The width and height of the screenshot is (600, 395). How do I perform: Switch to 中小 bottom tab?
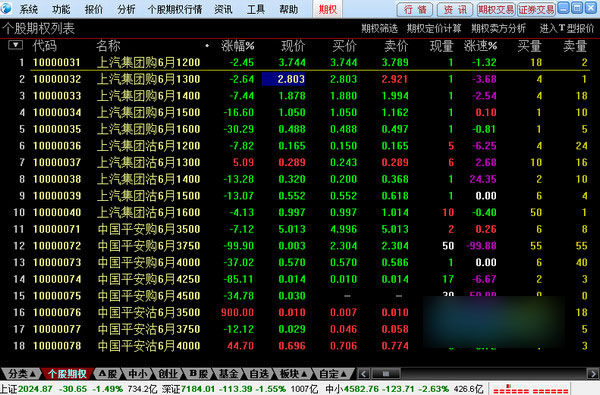pyautogui.click(x=138, y=374)
